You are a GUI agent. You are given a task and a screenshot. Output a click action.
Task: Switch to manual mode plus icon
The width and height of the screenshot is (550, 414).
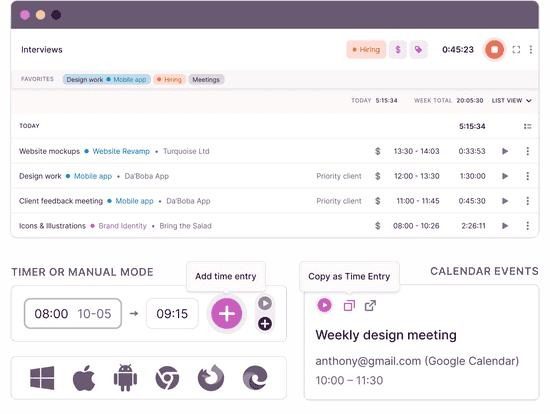pyautogui.click(x=265, y=324)
